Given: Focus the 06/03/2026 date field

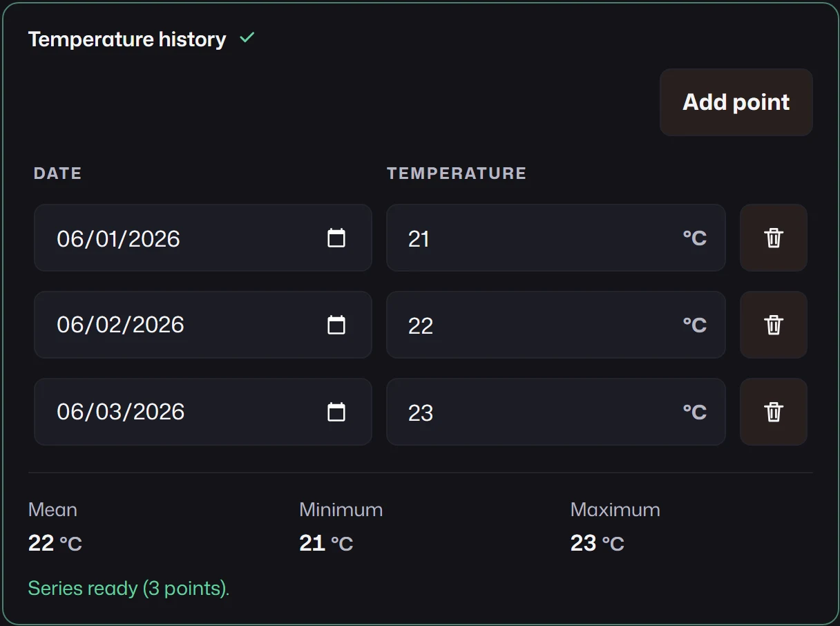Looking at the screenshot, I should click(203, 412).
